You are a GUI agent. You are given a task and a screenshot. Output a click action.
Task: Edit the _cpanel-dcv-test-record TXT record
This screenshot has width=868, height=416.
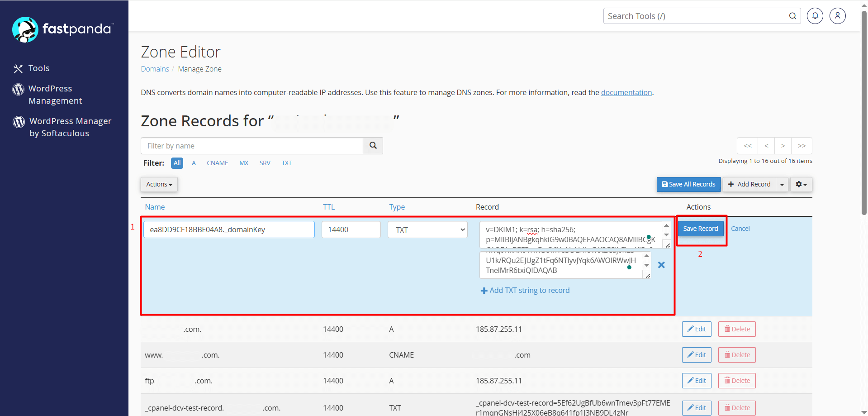click(697, 408)
